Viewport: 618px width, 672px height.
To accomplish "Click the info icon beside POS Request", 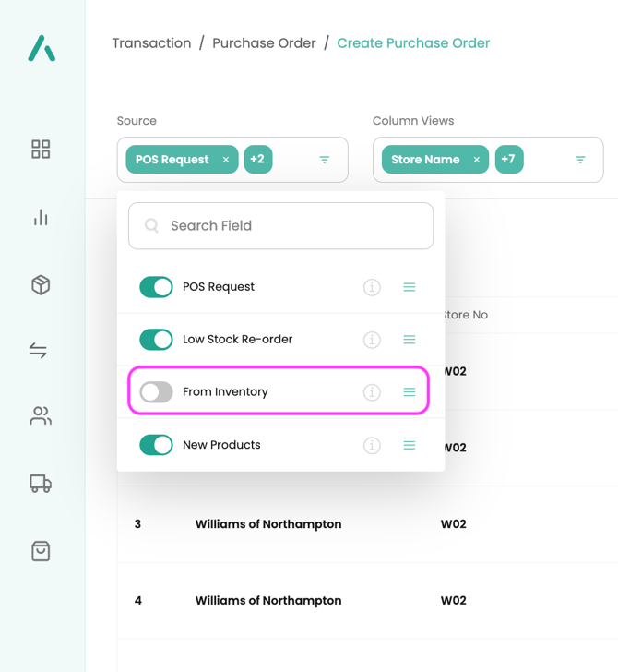I will (372, 287).
